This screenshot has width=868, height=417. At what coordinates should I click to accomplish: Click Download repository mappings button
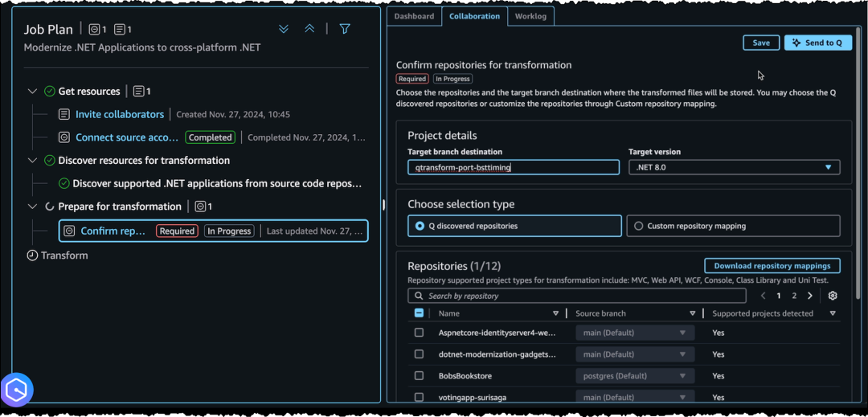(772, 265)
